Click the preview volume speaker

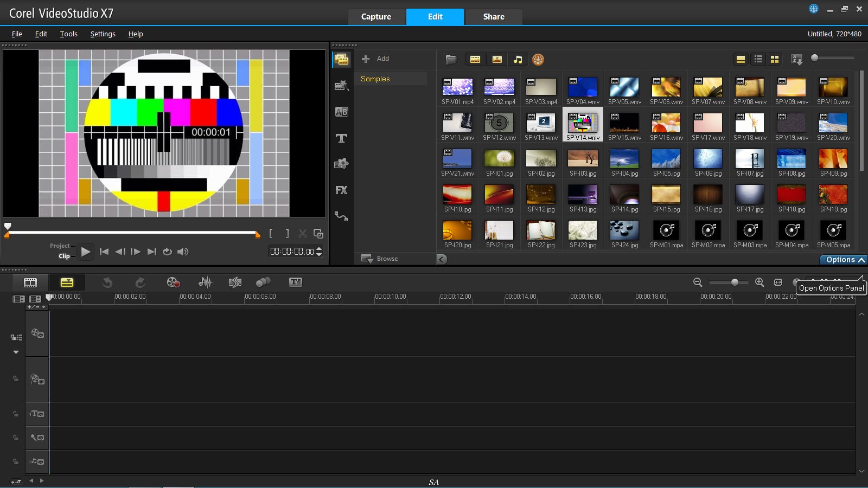coord(183,252)
